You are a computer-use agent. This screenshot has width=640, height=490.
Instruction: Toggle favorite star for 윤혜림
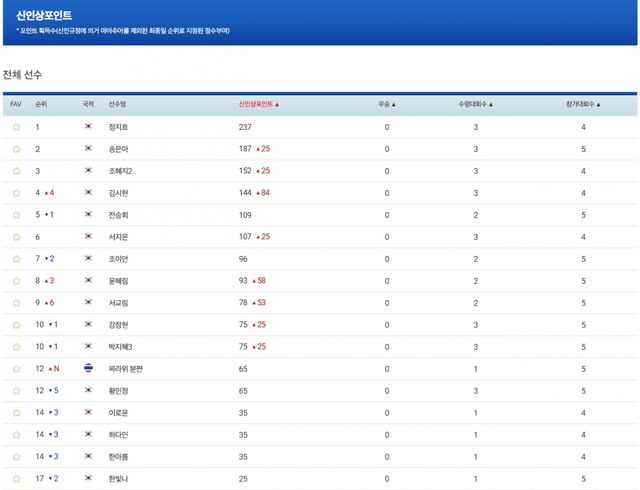tap(16, 281)
